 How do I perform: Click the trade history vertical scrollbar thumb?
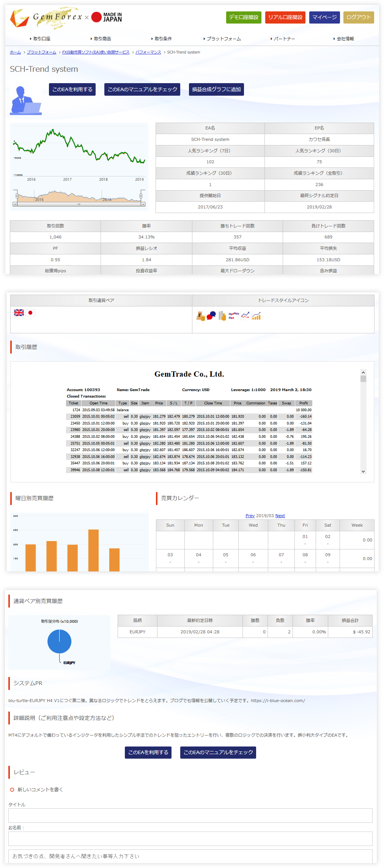click(x=363, y=379)
